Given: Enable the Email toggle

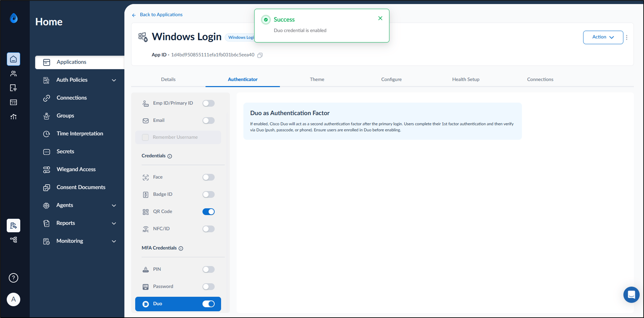Looking at the screenshot, I should [x=209, y=121].
